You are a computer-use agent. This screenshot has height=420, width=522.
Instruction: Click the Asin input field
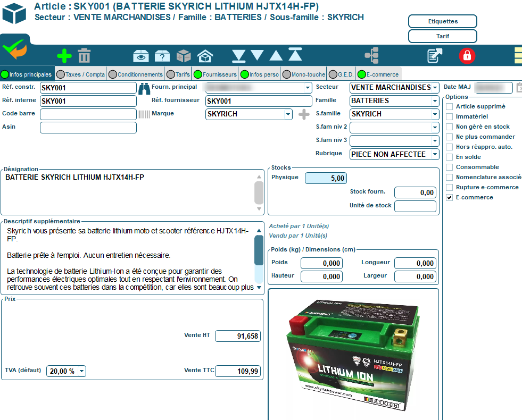tap(88, 128)
